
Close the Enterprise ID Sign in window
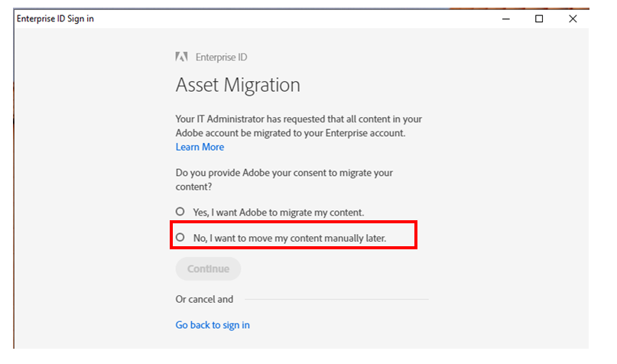tap(573, 19)
